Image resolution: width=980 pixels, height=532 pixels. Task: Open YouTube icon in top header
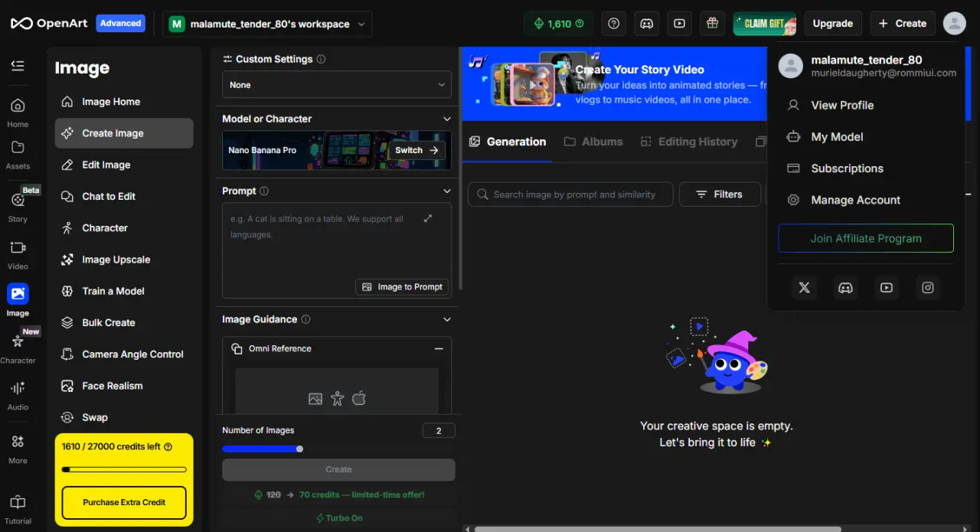[679, 24]
